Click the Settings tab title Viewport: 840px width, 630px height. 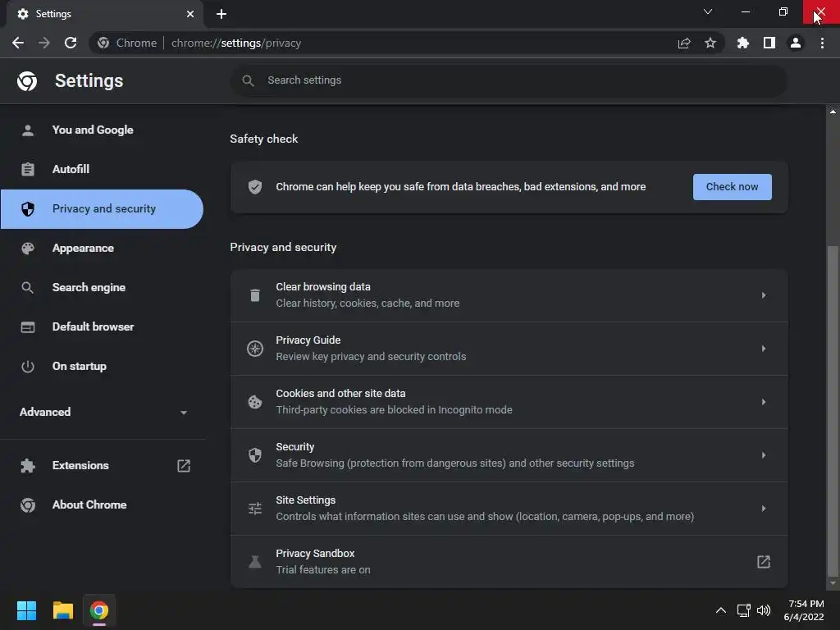pos(53,14)
